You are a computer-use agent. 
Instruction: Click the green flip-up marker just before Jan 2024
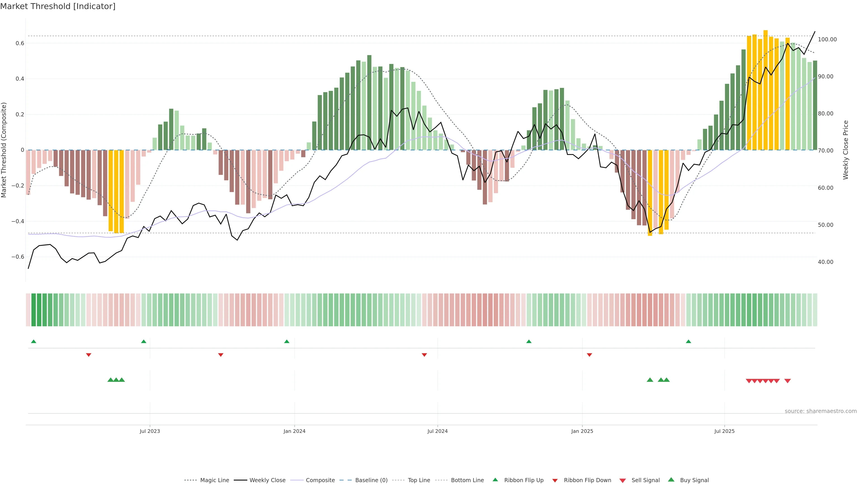tap(287, 342)
